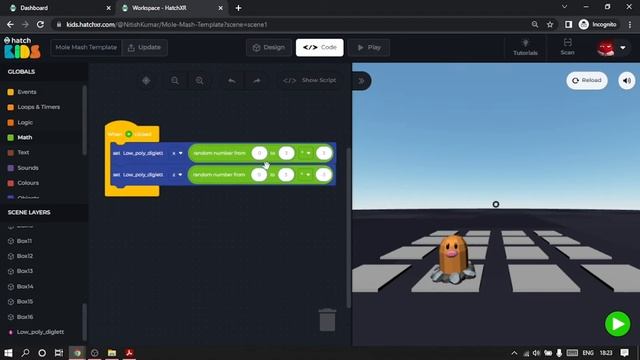Click Show Script button

pyautogui.click(x=310, y=80)
